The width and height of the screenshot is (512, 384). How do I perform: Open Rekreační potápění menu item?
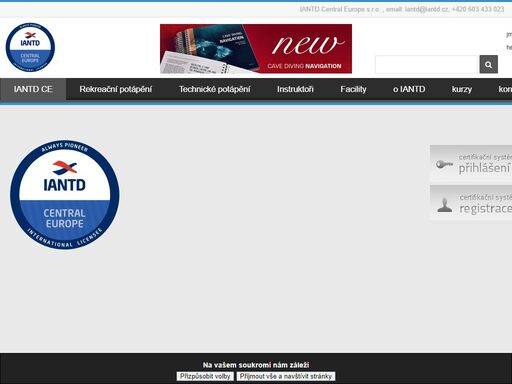coord(116,89)
